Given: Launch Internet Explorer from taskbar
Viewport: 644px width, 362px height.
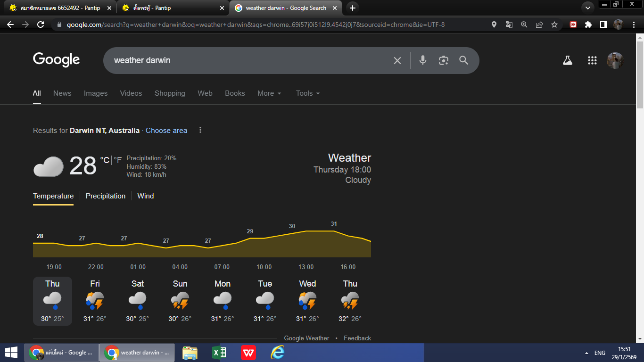Looking at the screenshot, I should [x=278, y=353].
